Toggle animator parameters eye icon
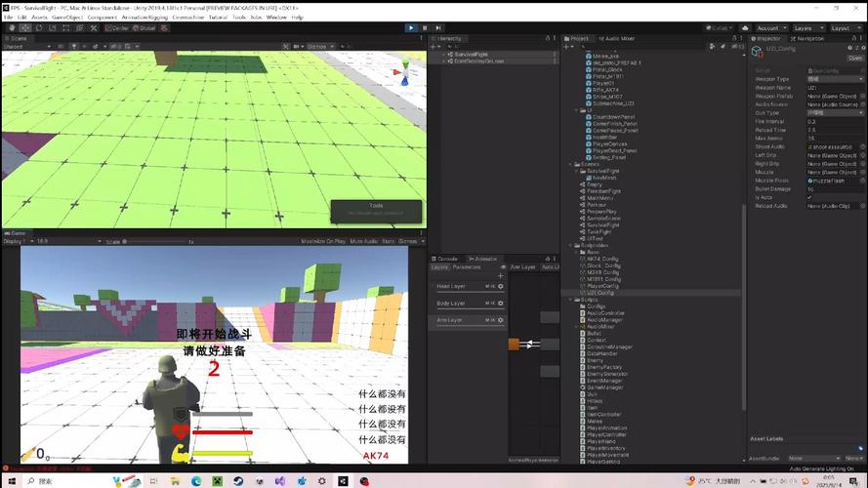 coord(503,267)
